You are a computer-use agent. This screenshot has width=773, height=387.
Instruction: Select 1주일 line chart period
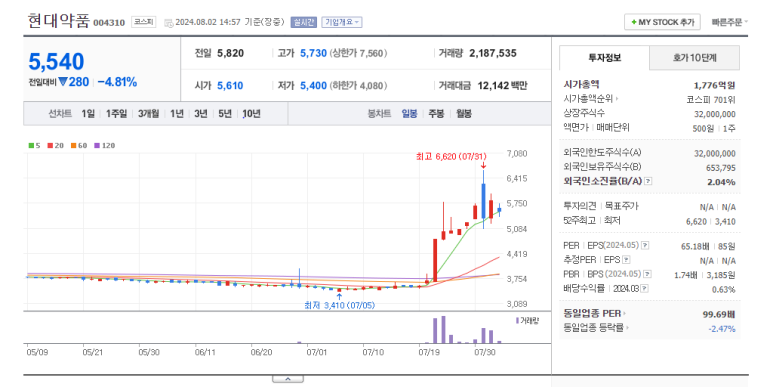click(116, 114)
